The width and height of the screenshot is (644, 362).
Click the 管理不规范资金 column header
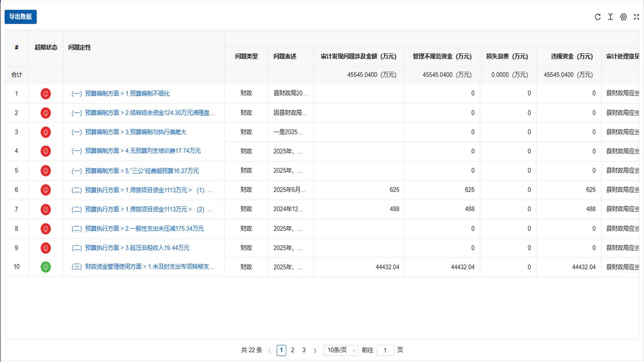(442, 56)
